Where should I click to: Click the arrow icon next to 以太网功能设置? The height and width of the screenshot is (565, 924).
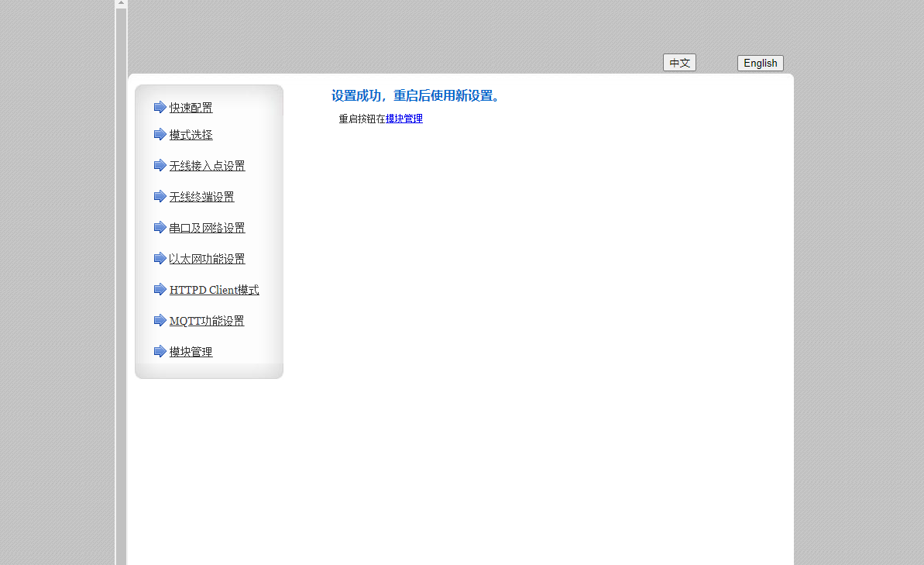tap(160, 258)
